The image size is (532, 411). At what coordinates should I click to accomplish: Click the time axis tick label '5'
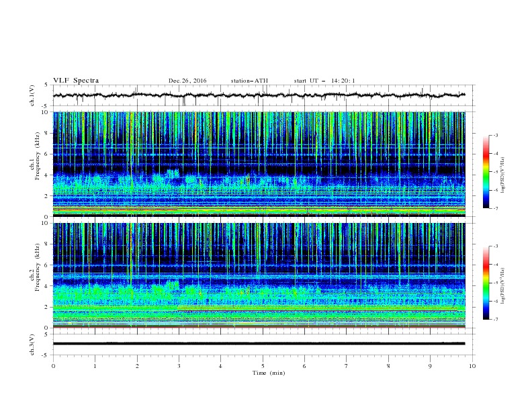(x=263, y=366)
